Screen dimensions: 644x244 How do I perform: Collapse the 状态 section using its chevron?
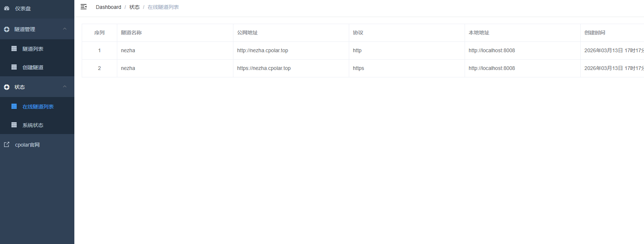click(x=65, y=87)
